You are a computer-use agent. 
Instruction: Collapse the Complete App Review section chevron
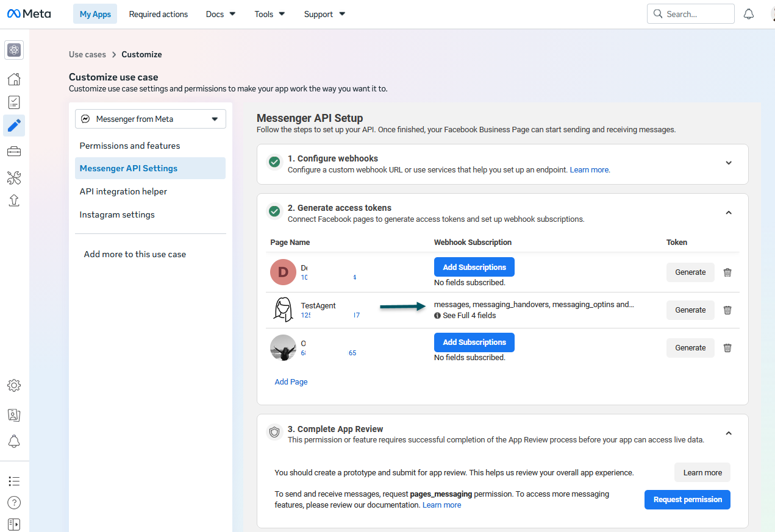click(x=729, y=433)
